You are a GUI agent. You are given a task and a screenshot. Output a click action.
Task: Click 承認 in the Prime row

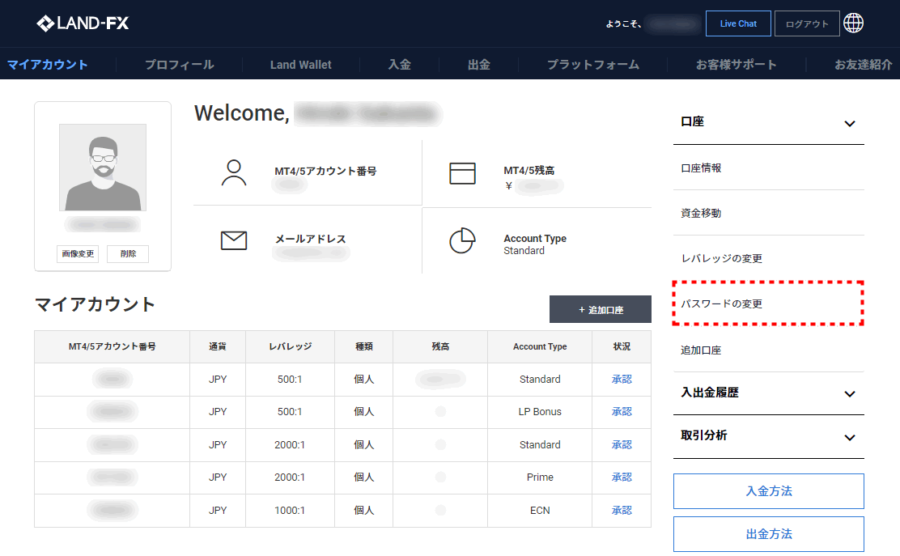tap(622, 477)
